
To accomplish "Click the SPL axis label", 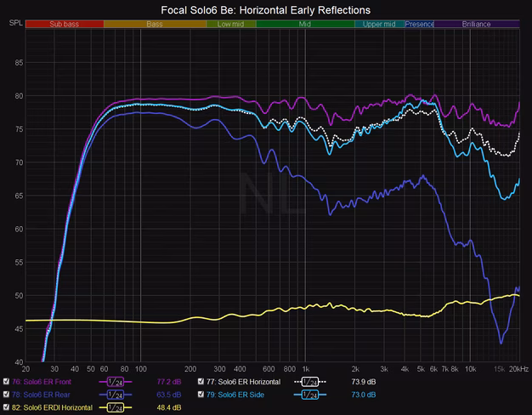I will (x=16, y=23).
